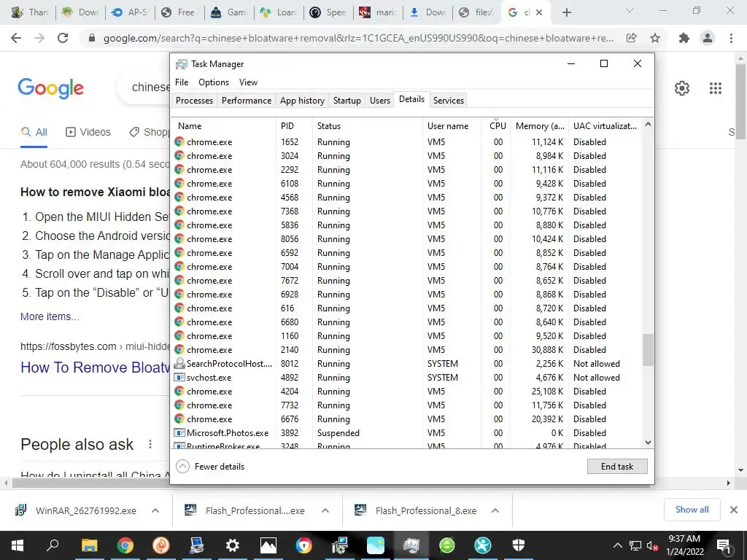This screenshot has width=747, height=560.
Task: Open Chrome extensions puzzle icon
Action: coord(684,38)
